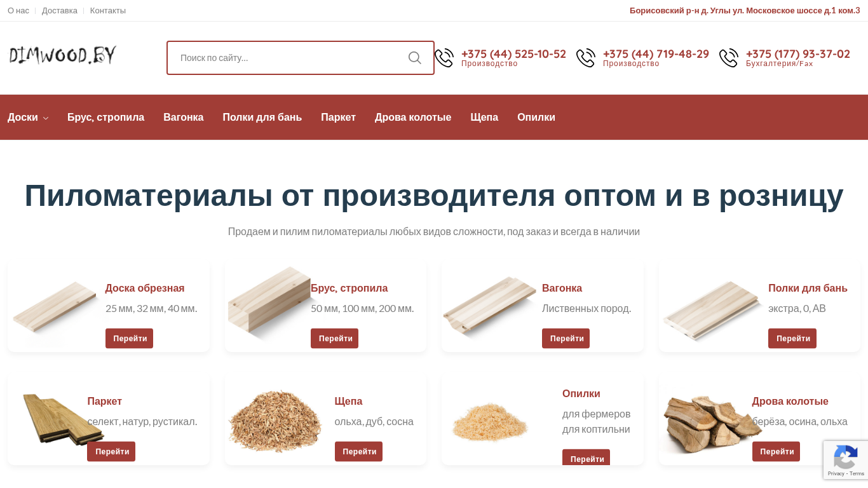Click Перейти button under Паркет card
The image size is (868, 488).
pos(111,451)
